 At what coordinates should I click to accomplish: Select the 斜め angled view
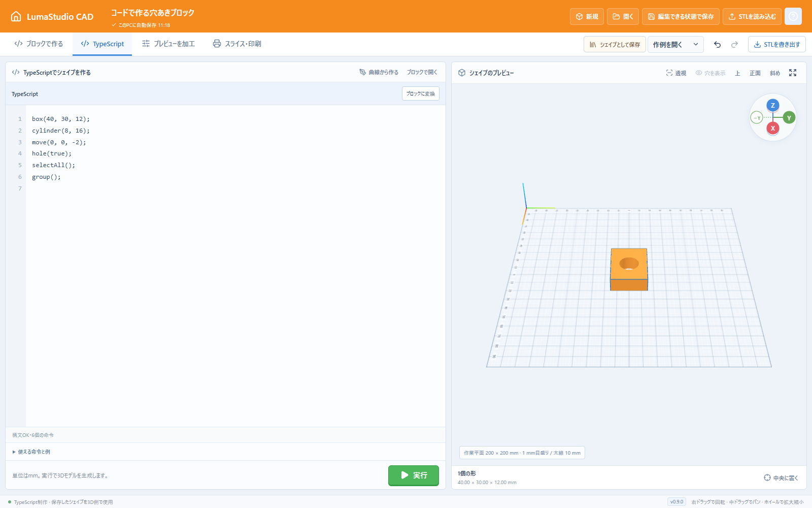click(x=775, y=73)
